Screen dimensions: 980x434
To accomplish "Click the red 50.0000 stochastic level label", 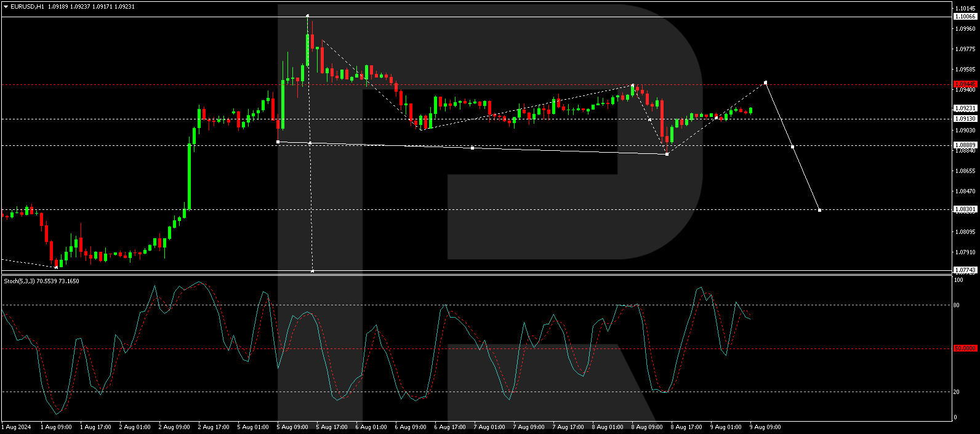I will (x=965, y=348).
